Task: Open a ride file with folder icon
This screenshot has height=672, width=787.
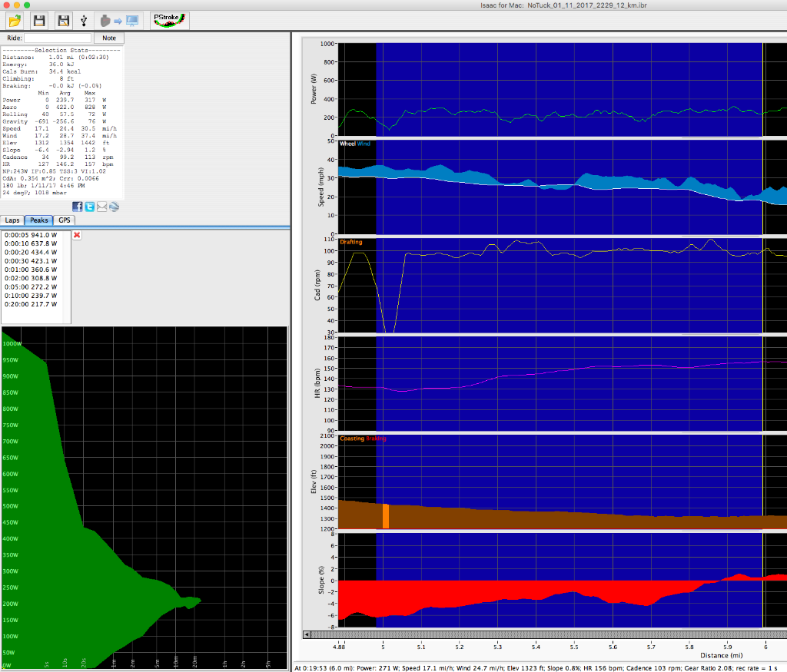Action: tap(15, 20)
